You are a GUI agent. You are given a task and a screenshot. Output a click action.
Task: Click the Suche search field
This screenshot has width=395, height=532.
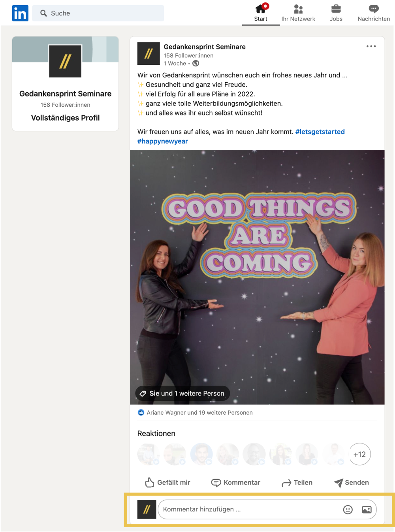click(98, 13)
